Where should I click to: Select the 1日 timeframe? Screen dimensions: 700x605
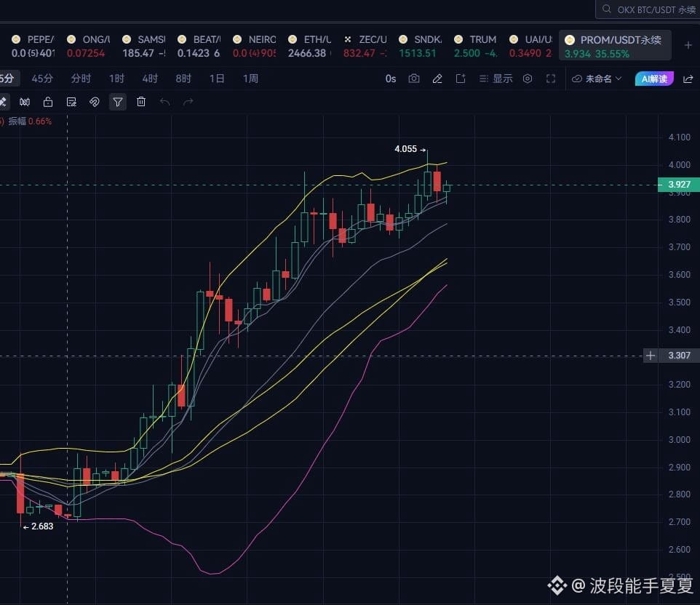217,79
